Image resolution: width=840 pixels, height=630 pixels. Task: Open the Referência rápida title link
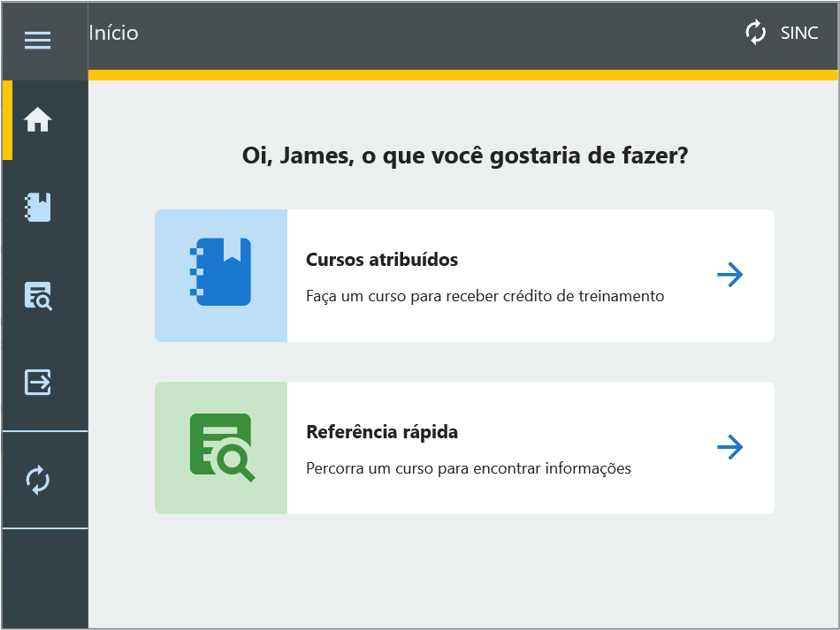pyautogui.click(x=381, y=432)
